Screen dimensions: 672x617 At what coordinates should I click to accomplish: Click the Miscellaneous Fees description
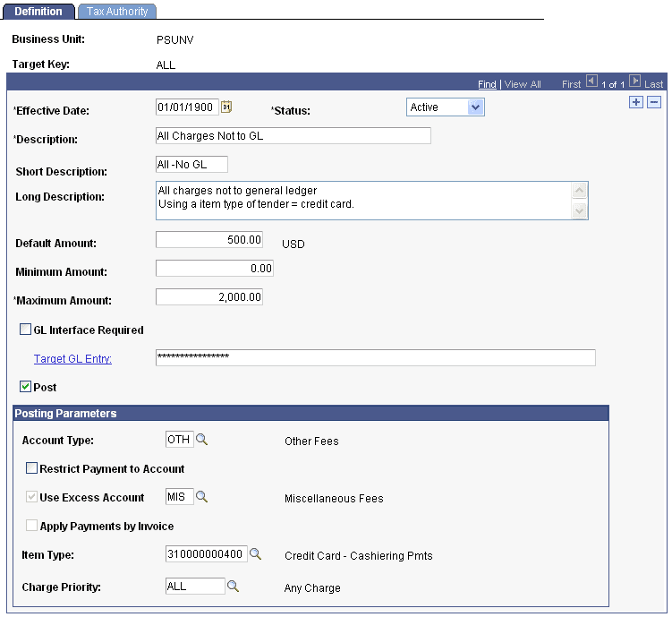(x=334, y=499)
